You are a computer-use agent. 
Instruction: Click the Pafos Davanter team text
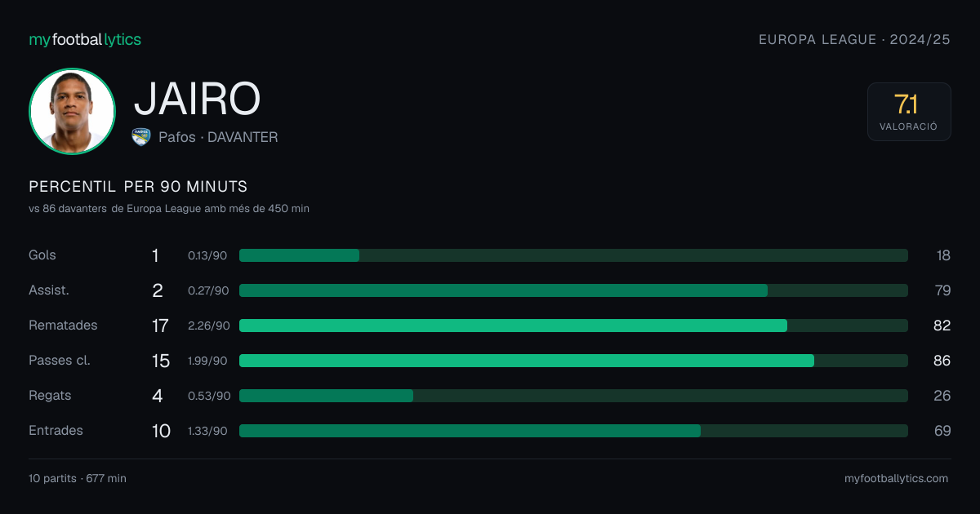pyautogui.click(x=218, y=137)
